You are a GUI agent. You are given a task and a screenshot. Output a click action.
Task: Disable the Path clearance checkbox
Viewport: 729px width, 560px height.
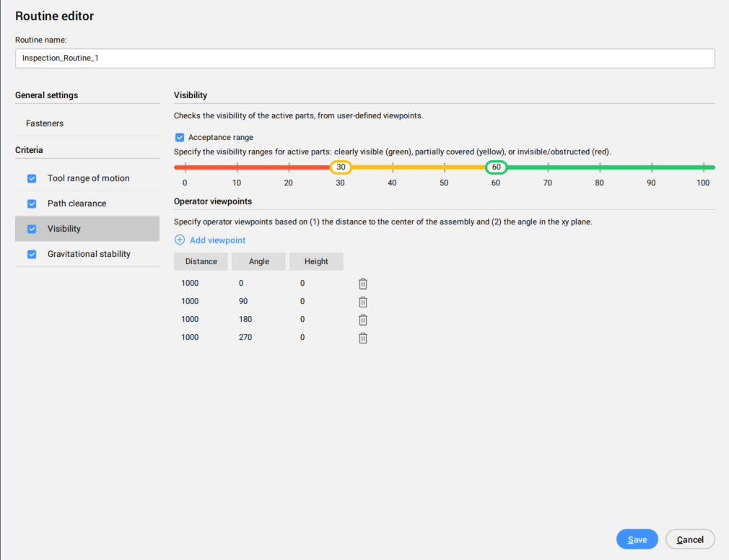coord(32,204)
